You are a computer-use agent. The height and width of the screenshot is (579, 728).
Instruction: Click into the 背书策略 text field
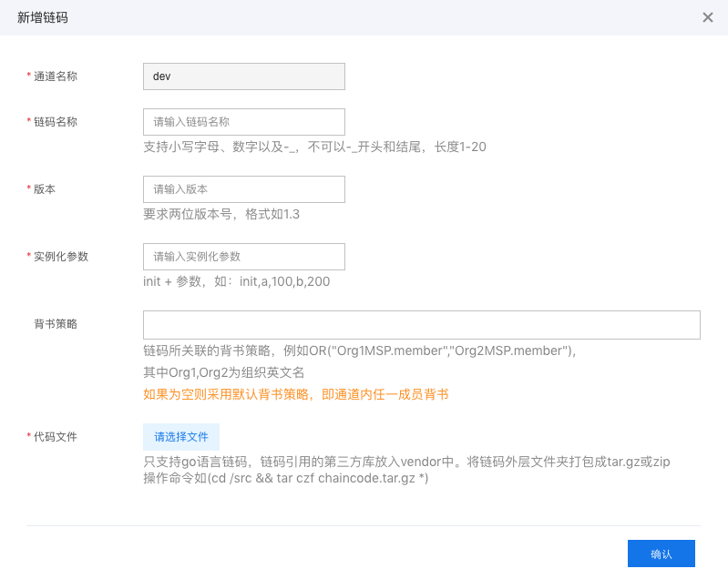click(x=422, y=325)
